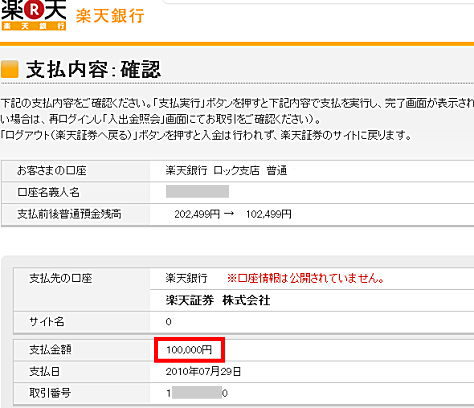Click the orange 楽天銀行 header text

[x=110, y=16]
